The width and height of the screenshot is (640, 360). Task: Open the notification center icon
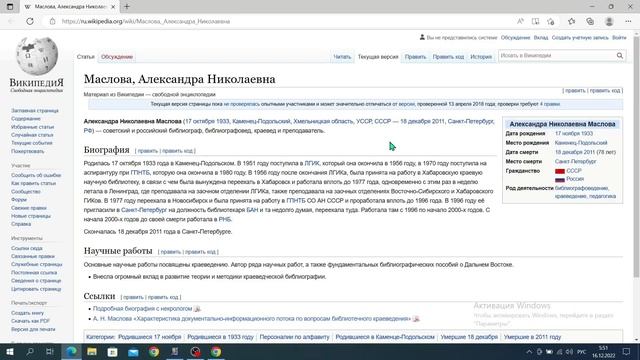tap(627, 351)
